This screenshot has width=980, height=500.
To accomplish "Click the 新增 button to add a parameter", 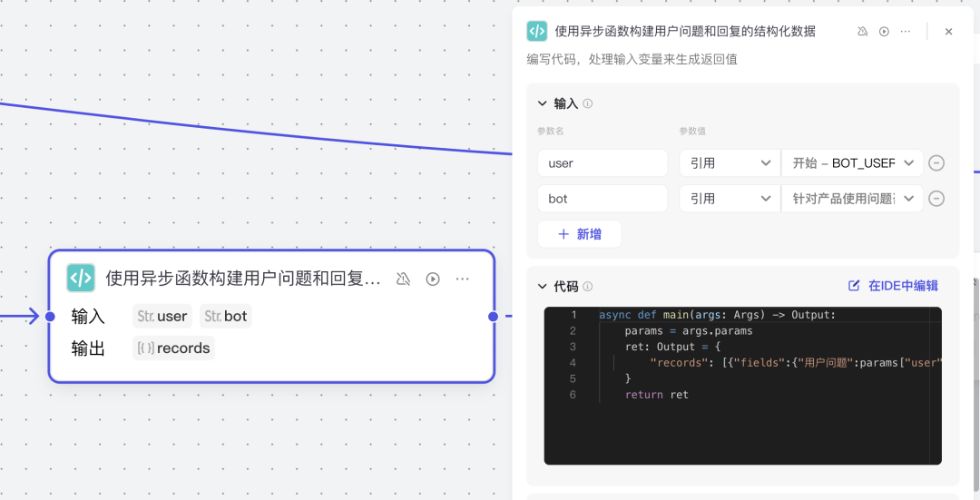I will 580,234.
